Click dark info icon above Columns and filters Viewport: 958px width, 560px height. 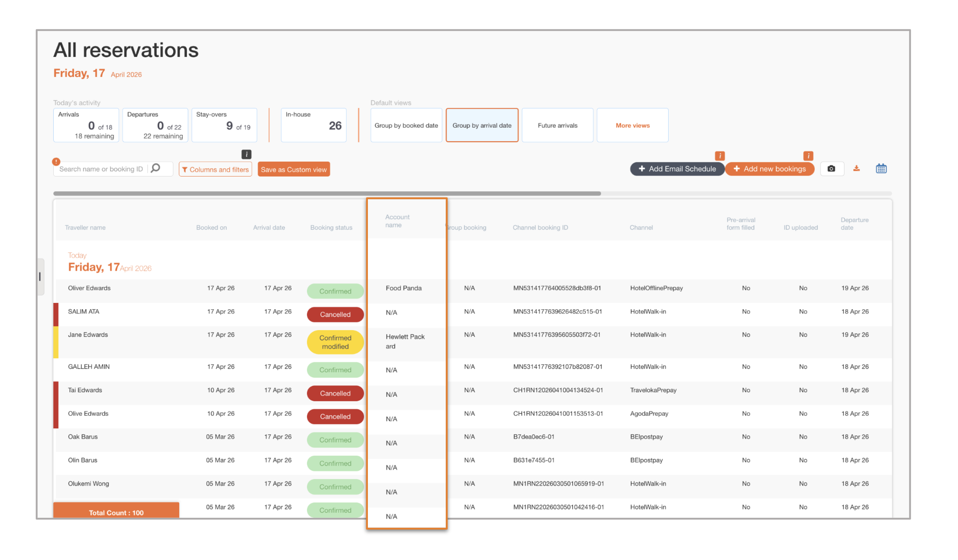point(246,154)
